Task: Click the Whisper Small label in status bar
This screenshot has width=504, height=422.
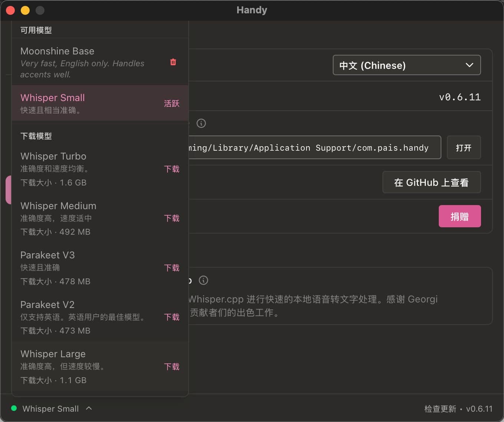Action: click(x=50, y=409)
